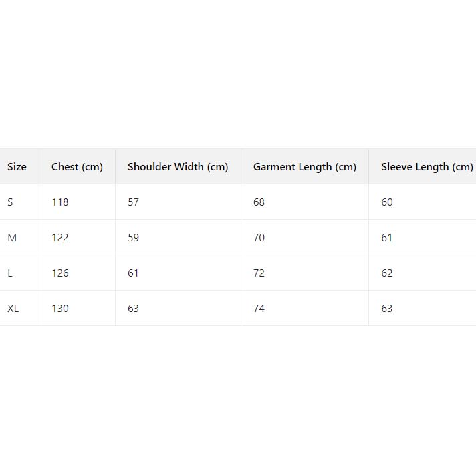This screenshot has height=475, width=476.
Task: Click the Size column header
Action: tap(17, 167)
